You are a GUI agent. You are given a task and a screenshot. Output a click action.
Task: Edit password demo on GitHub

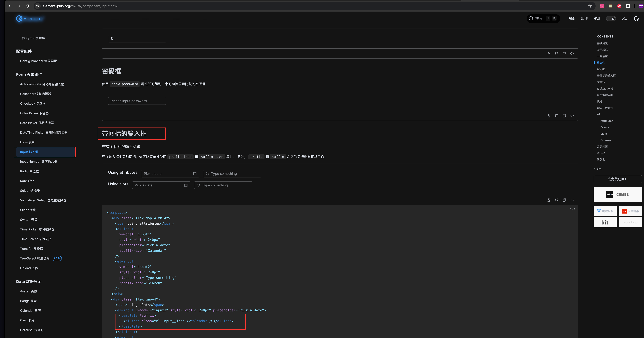click(x=556, y=116)
